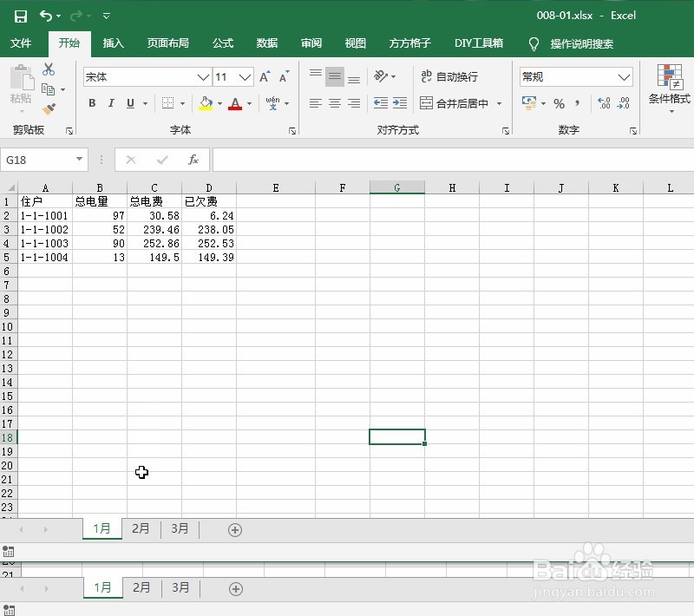Open underline style dropdown arrow

click(145, 103)
